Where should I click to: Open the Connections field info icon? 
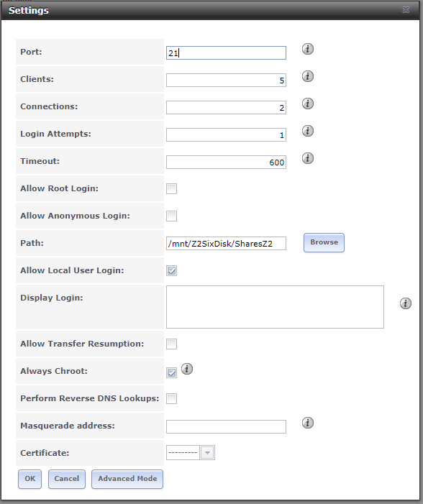pyautogui.click(x=307, y=104)
